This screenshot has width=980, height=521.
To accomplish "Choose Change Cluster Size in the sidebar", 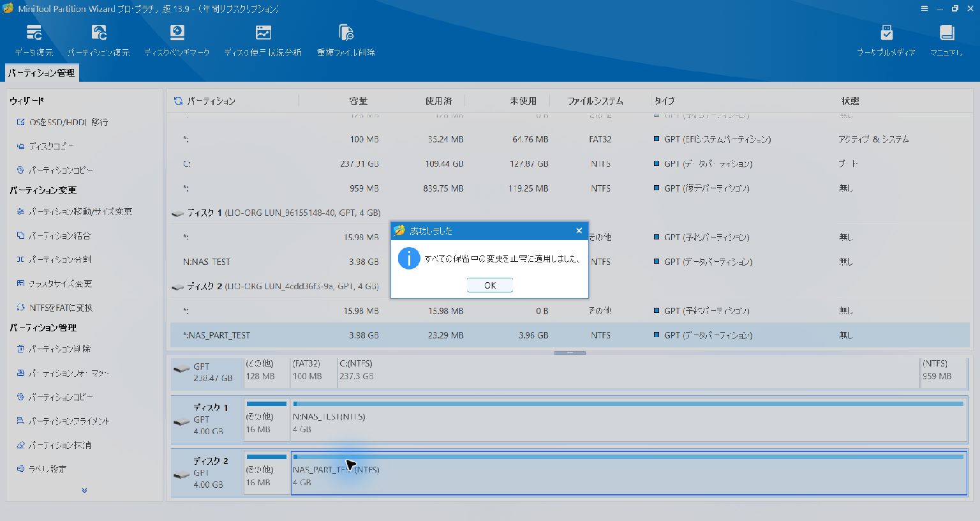I will (54, 283).
